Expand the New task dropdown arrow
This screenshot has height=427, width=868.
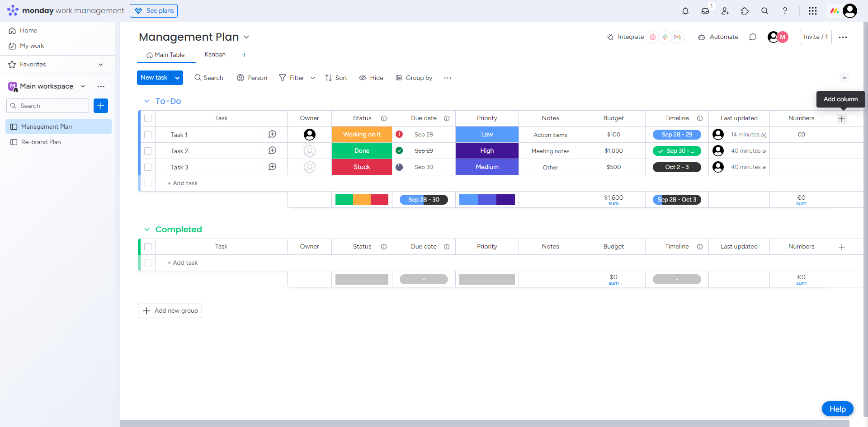178,78
